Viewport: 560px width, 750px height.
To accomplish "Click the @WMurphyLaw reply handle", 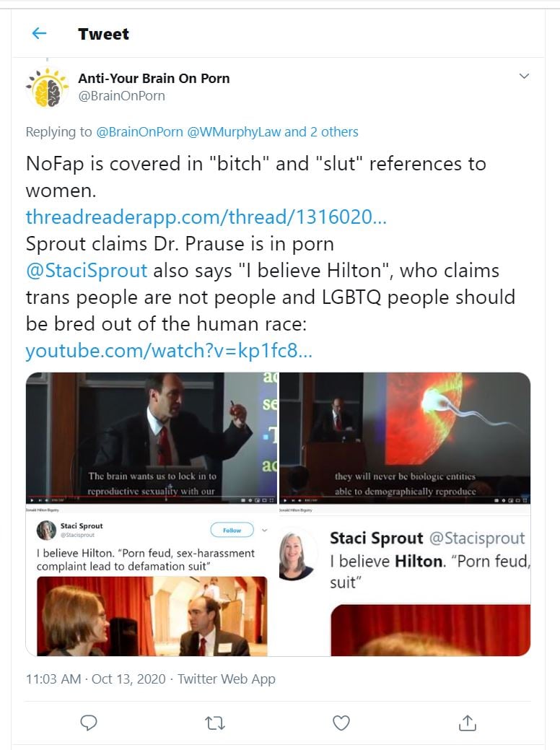I will (234, 132).
